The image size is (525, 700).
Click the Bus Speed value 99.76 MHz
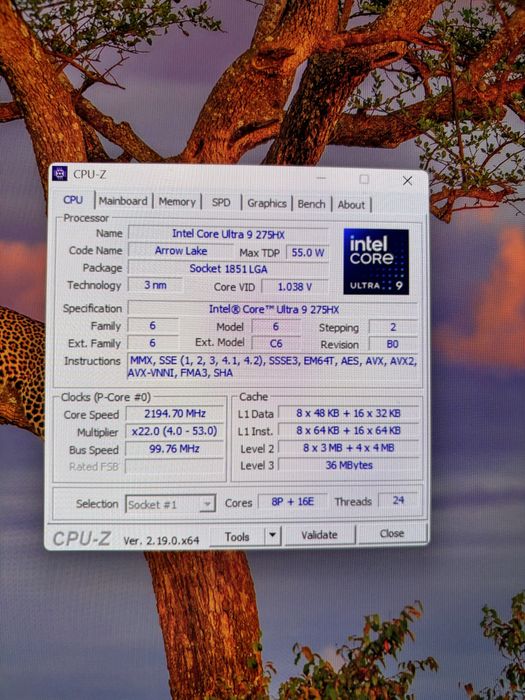pos(175,449)
